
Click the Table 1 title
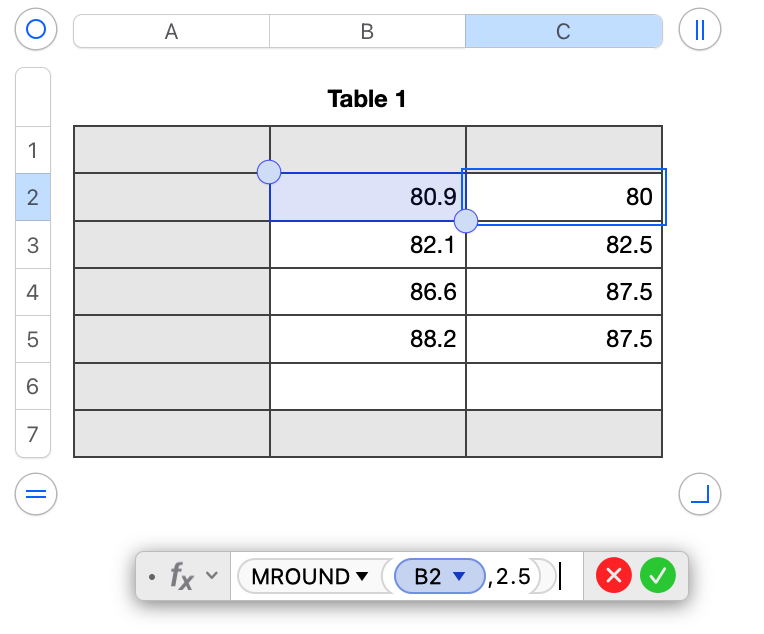click(367, 99)
